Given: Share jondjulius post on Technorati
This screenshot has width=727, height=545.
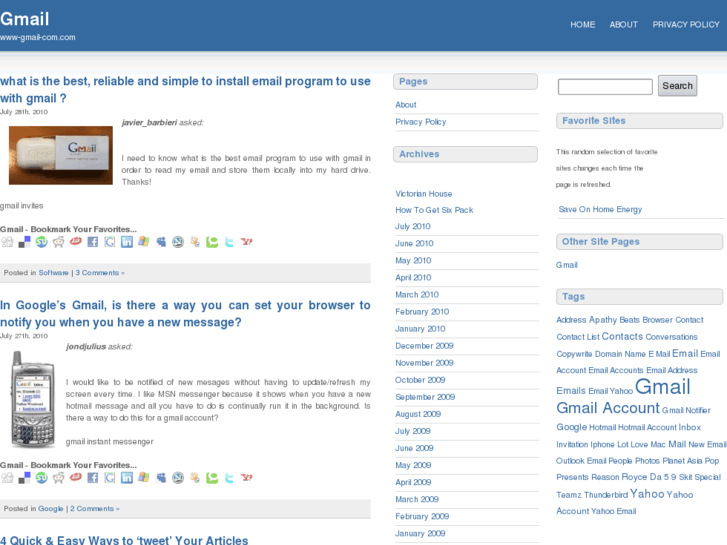Looking at the screenshot, I should coord(212,478).
